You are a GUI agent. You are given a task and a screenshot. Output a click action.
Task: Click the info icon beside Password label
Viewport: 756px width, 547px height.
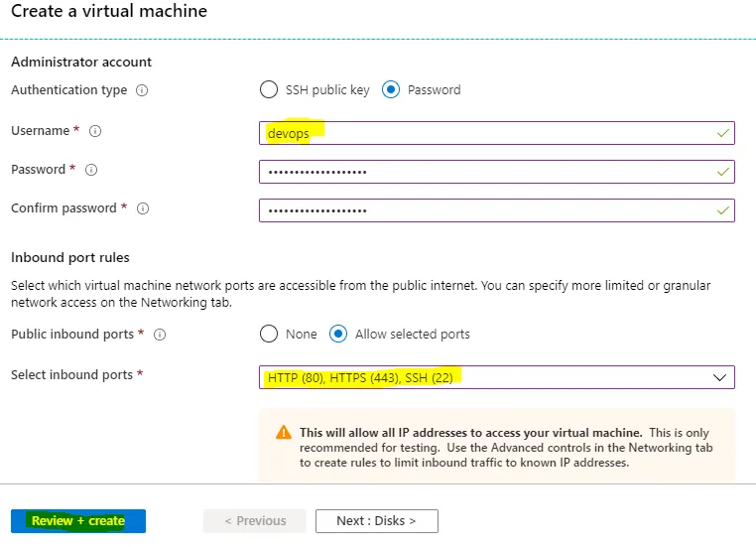tap(91, 170)
